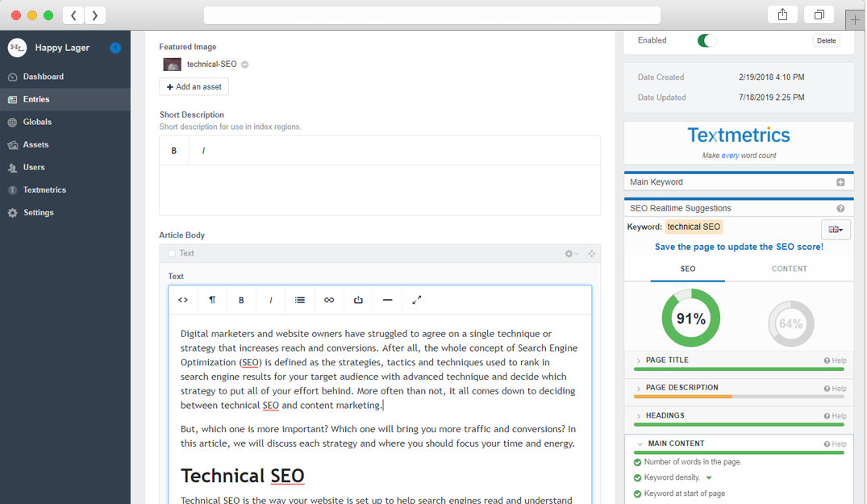Click the blue badge icon beside Happy Lager

[115, 48]
